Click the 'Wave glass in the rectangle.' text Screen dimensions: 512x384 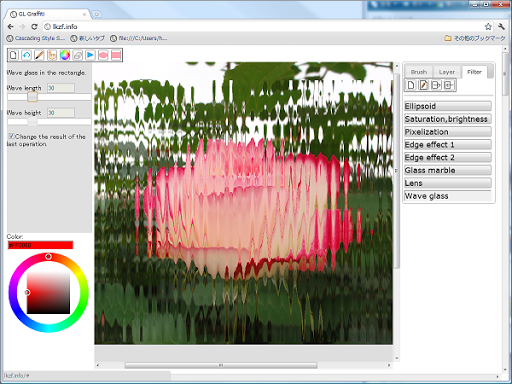pos(46,72)
